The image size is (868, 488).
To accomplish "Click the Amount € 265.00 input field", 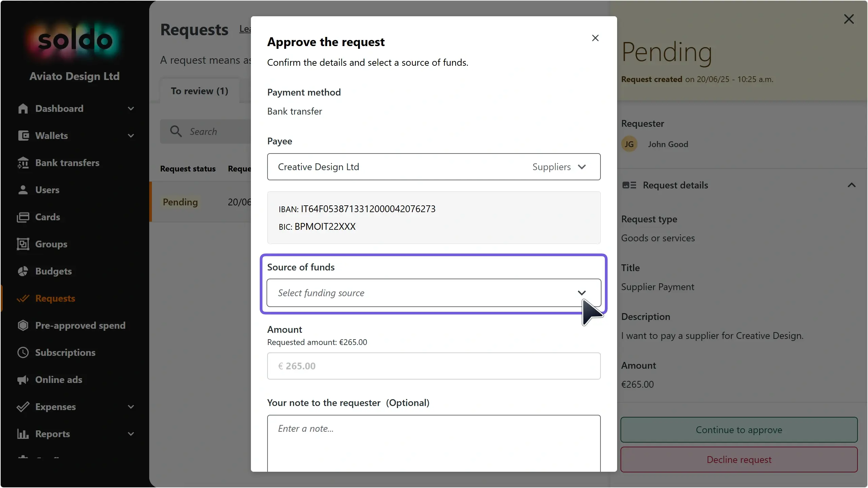I will [434, 366].
